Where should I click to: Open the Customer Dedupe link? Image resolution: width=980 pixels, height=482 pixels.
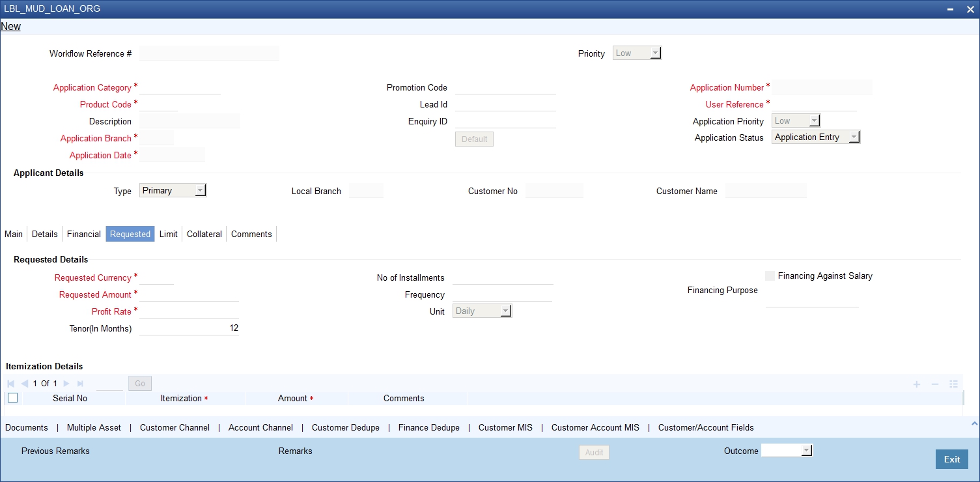[x=346, y=428]
